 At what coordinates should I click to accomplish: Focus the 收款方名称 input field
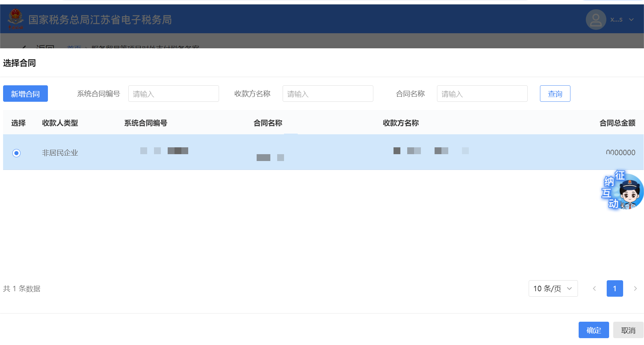(327, 94)
